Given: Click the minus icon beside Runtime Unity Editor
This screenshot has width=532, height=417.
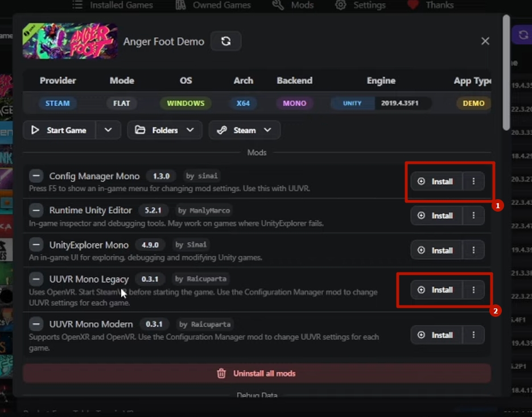Looking at the screenshot, I should [x=36, y=210].
